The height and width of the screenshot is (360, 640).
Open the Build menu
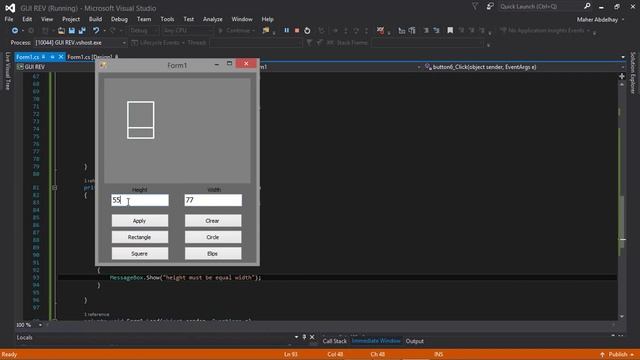[96, 19]
